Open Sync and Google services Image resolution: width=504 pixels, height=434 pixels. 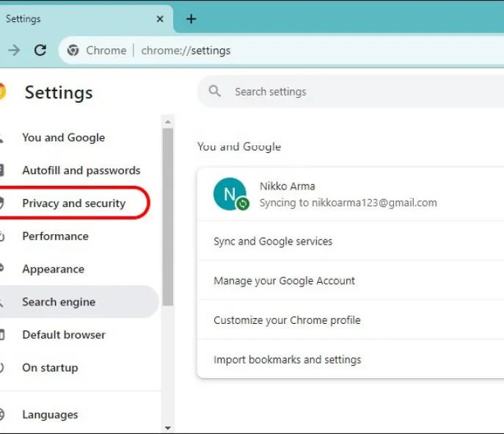pos(351,241)
